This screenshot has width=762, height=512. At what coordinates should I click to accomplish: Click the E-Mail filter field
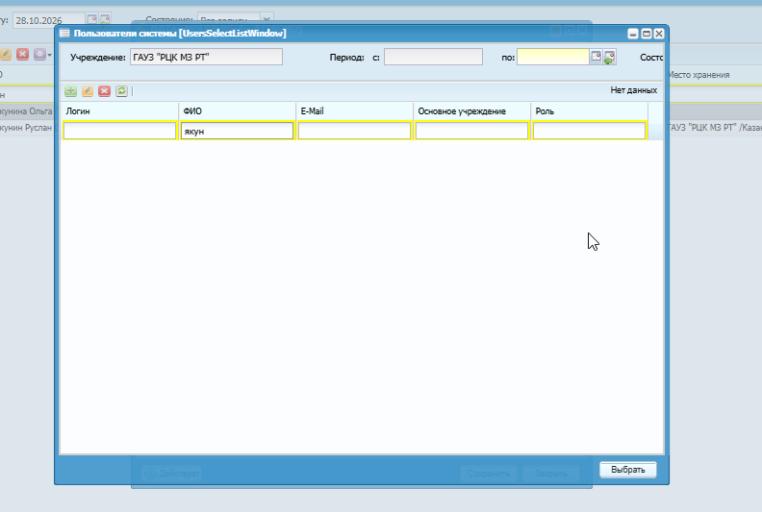[354, 131]
